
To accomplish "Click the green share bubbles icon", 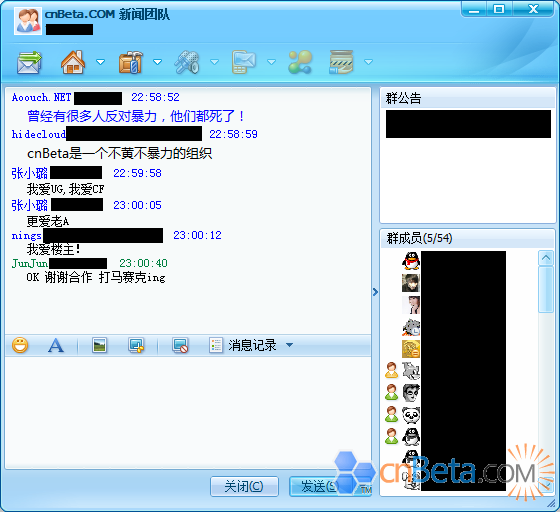I will (300, 62).
